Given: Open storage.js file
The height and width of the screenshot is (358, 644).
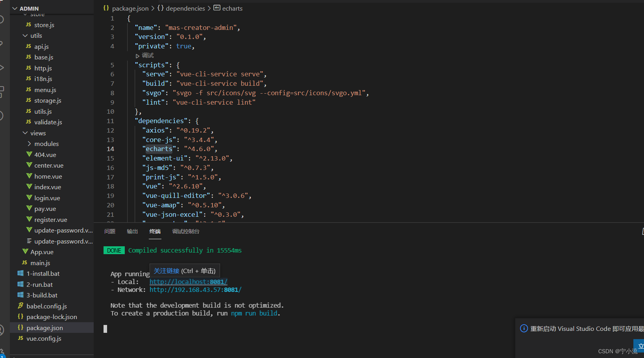Looking at the screenshot, I should [48, 100].
